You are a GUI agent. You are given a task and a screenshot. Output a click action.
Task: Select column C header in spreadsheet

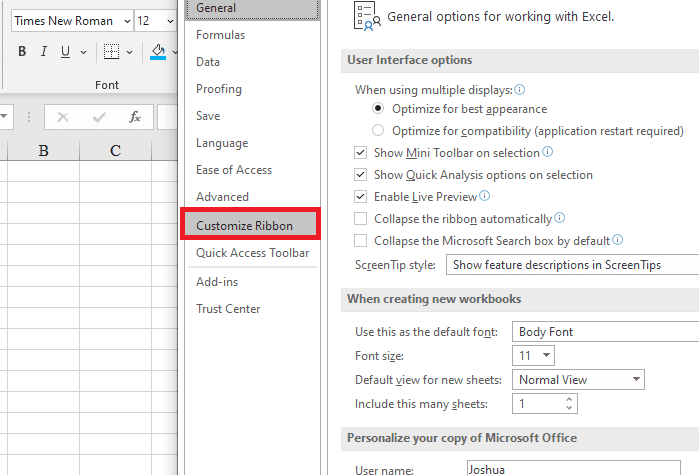pos(115,151)
